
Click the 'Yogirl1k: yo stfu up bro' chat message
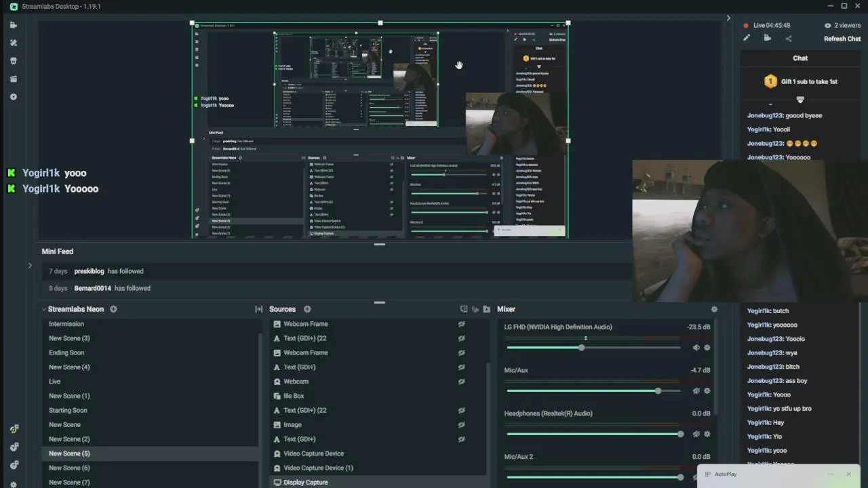tap(779, 409)
